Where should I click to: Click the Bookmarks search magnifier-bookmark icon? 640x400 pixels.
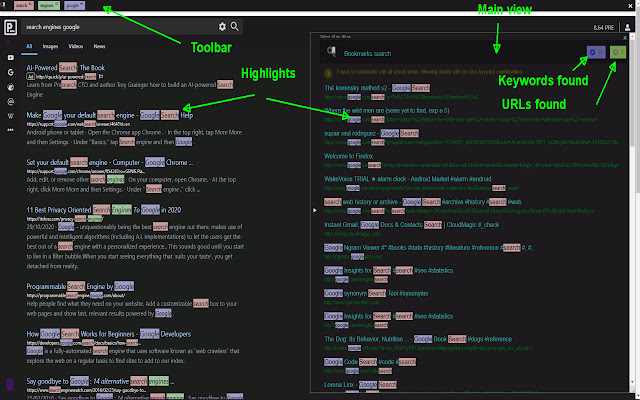(x=331, y=52)
